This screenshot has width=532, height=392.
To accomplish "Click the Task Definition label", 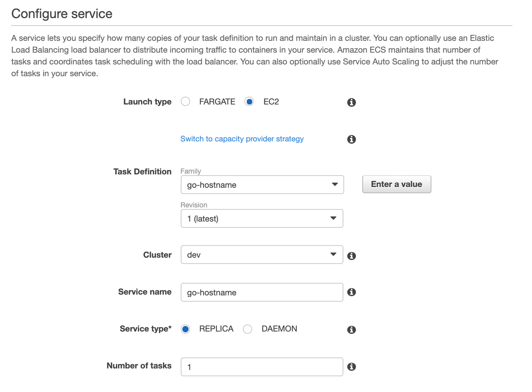I will (143, 172).
